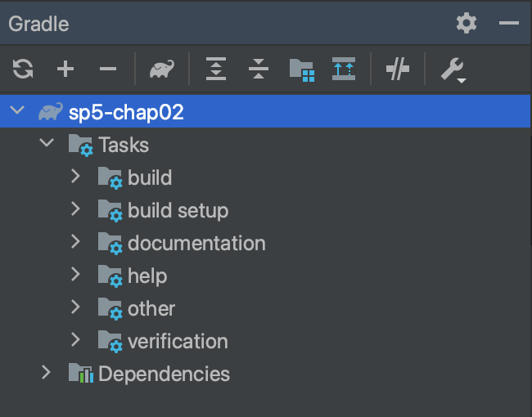Select the build setup label
Screen dimensions: 532x417
(178, 210)
